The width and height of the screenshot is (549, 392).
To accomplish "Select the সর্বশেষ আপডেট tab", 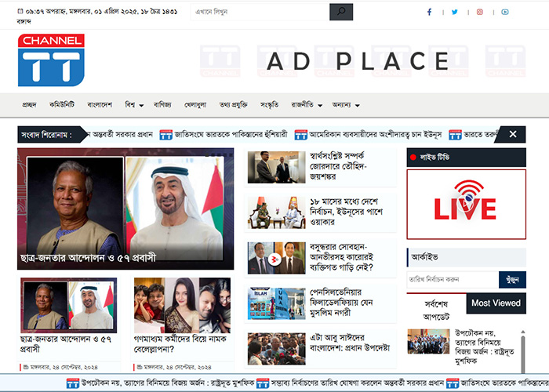I will 436,309.
